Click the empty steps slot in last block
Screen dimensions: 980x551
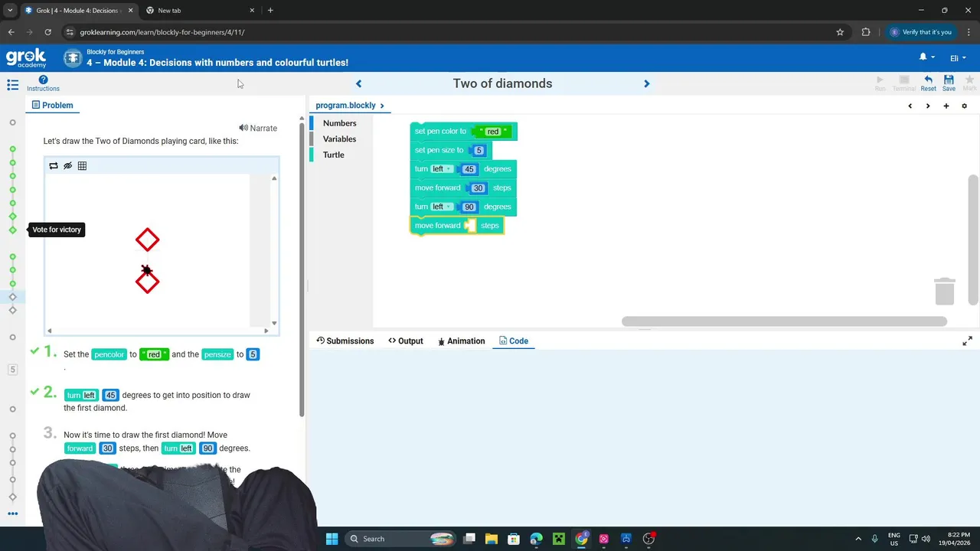pyautogui.click(x=471, y=225)
